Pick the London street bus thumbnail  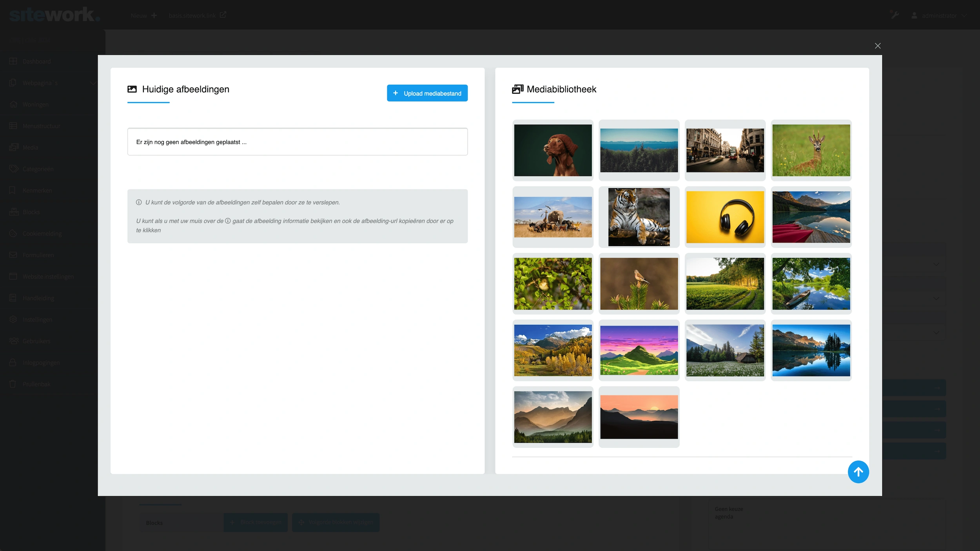pyautogui.click(x=725, y=150)
